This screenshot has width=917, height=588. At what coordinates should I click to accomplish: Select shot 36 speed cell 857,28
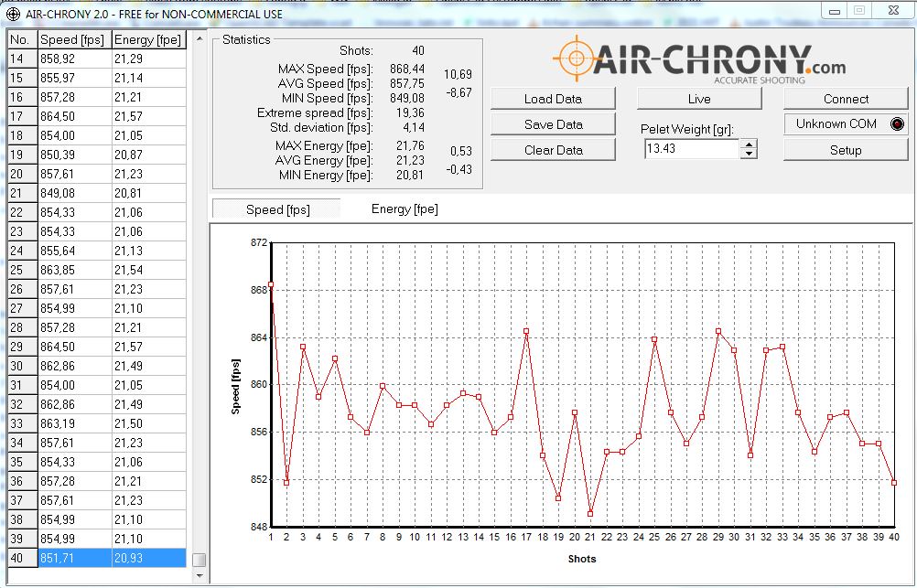pos(74,481)
